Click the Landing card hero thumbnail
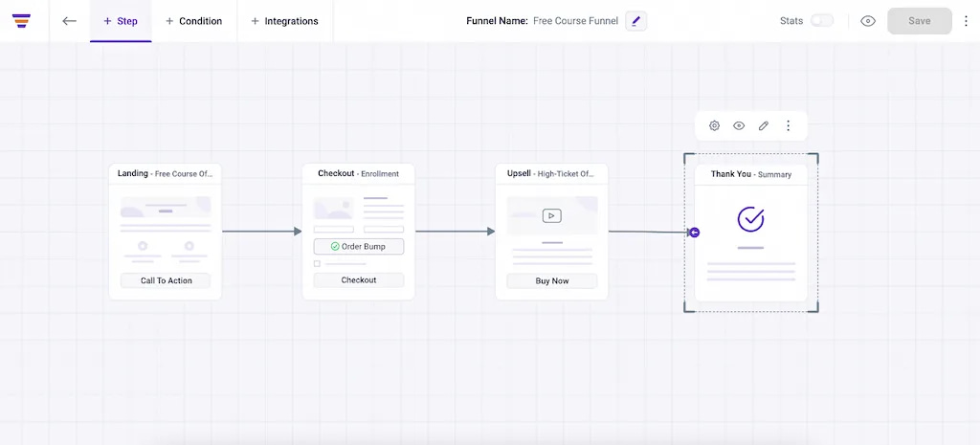980x445 pixels. 166,207
